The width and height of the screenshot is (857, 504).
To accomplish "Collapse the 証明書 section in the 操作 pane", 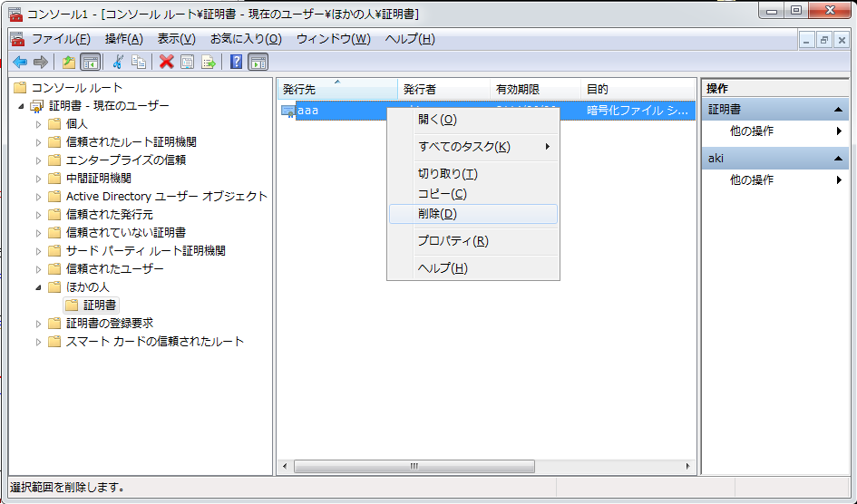I will coord(840,110).
